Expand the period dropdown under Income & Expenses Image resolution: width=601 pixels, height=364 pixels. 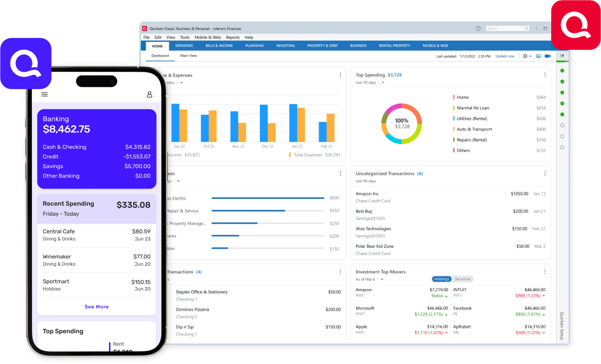(x=182, y=83)
